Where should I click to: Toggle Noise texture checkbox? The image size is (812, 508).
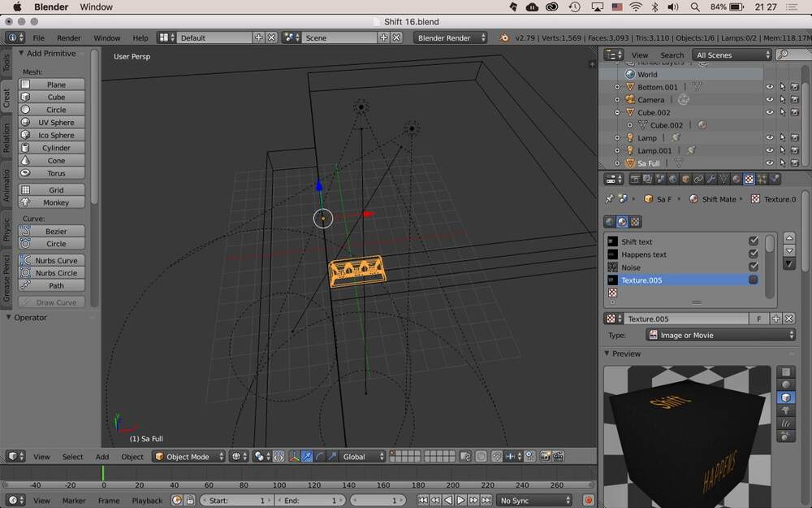[754, 267]
